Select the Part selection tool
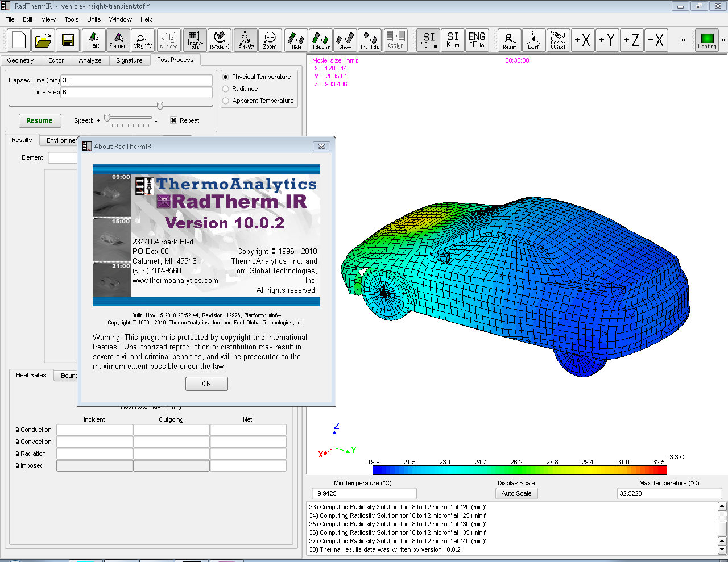 click(94, 40)
